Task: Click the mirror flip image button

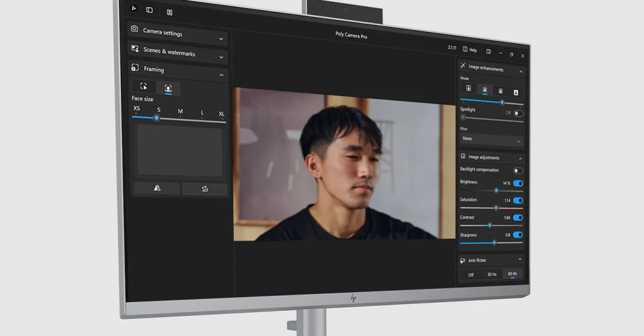Action: pos(157,187)
